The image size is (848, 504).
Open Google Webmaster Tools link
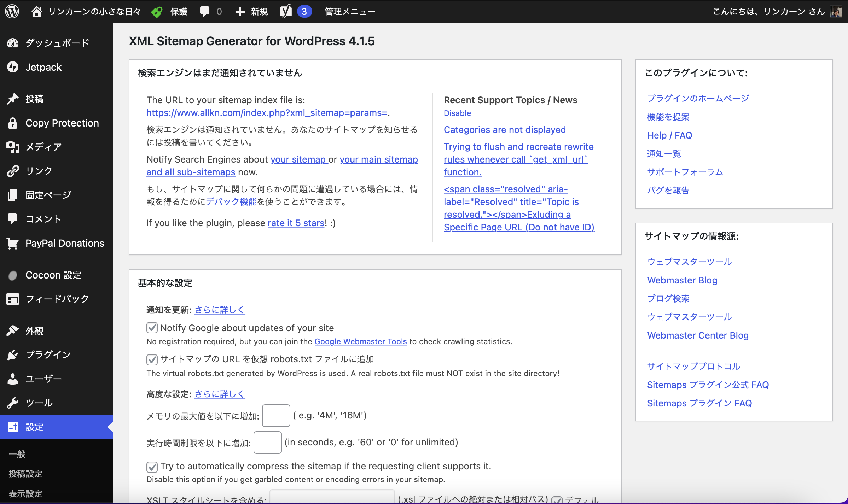click(361, 341)
